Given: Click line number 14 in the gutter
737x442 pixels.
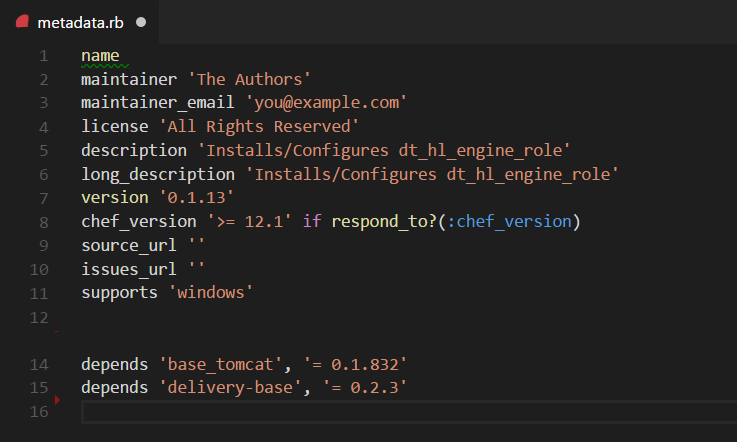Looking at the screenshot, I should pos(39,364).
